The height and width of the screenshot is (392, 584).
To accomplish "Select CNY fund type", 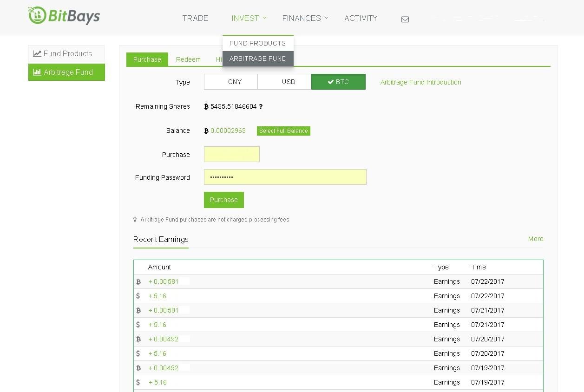I will (x=231, y=82).
